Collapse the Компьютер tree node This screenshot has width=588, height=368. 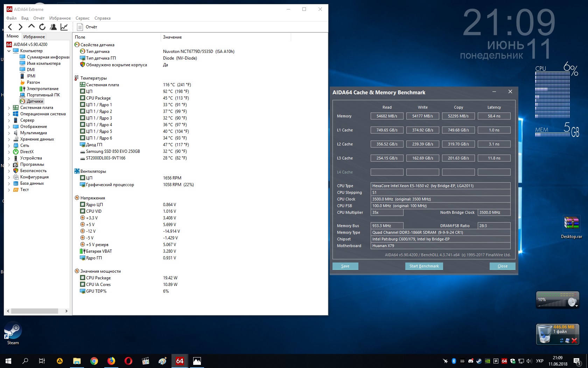[9, 51]
